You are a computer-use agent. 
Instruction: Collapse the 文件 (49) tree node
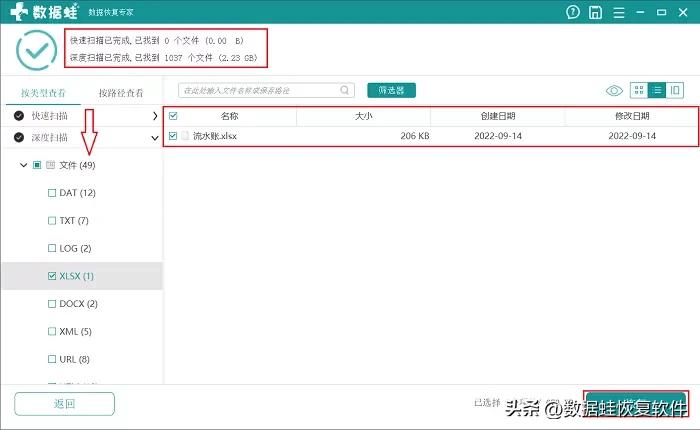point(23,165)
